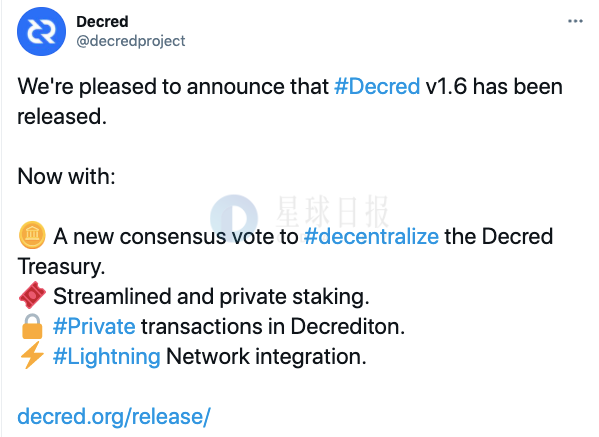This screenshot has height=437, width=599.
Task: Open the #Decred hashtag
Action: (x=377, y=86)
